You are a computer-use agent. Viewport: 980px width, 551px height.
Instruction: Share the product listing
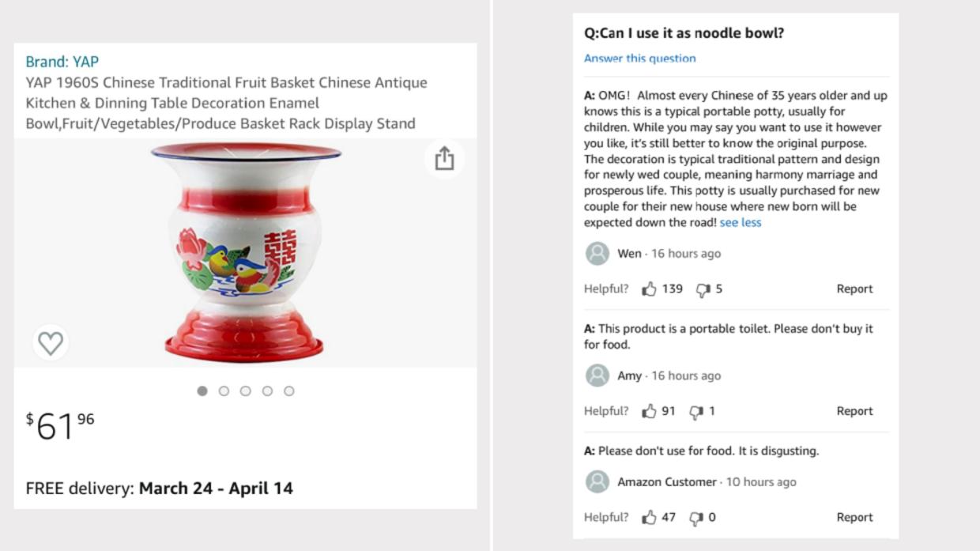[445, 158]
